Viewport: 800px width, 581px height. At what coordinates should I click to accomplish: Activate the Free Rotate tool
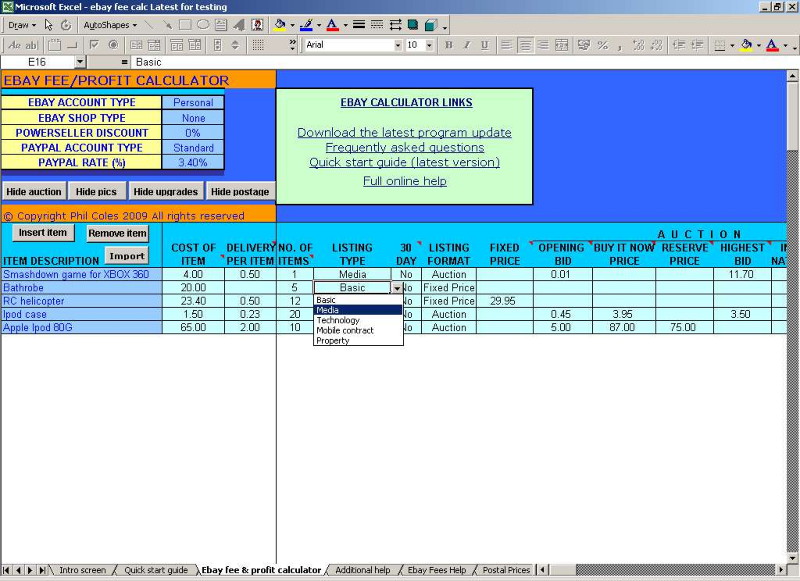[66, 24]
